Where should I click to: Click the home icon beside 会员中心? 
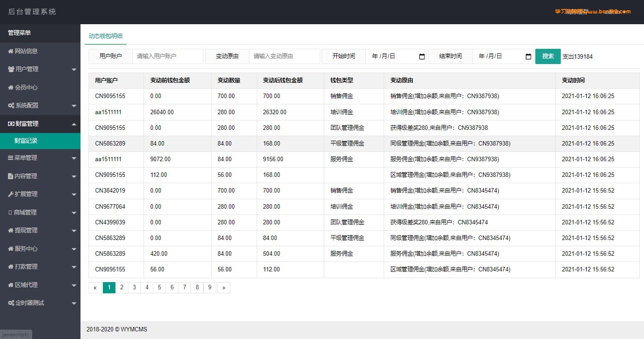(x=11, y=87)
